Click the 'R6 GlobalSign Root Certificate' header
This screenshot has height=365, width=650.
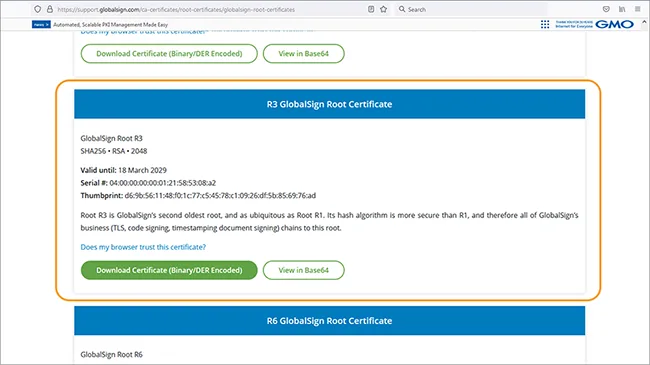[x=330, y=321]
